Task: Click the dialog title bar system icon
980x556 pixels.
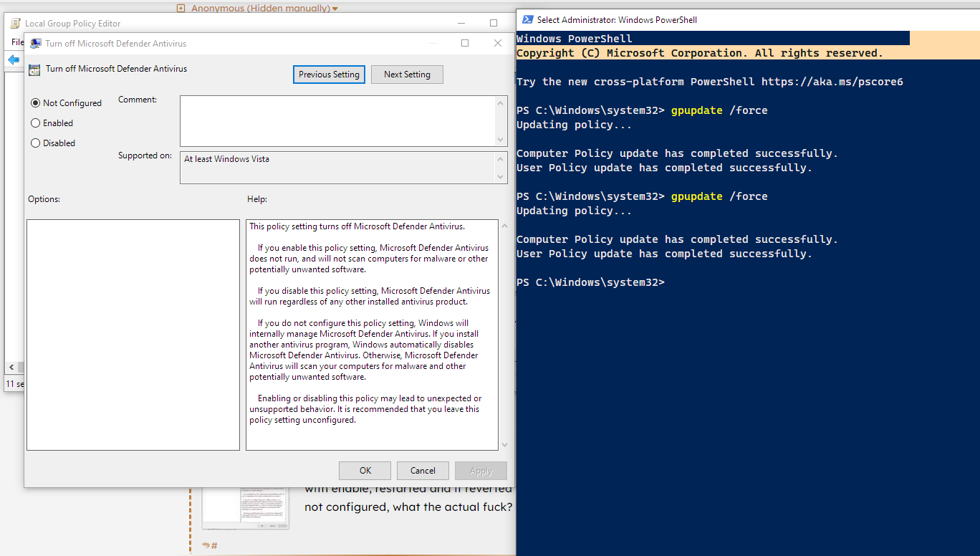Action: pyautogui.click(x=36, y=43)
